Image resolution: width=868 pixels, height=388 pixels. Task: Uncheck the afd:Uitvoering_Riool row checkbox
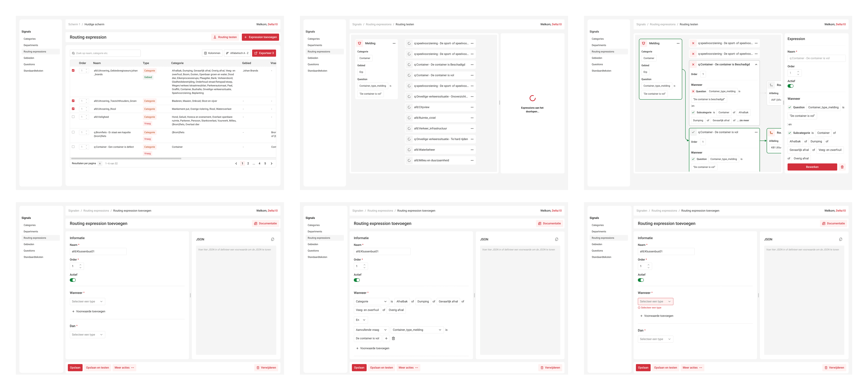(73, 109)
